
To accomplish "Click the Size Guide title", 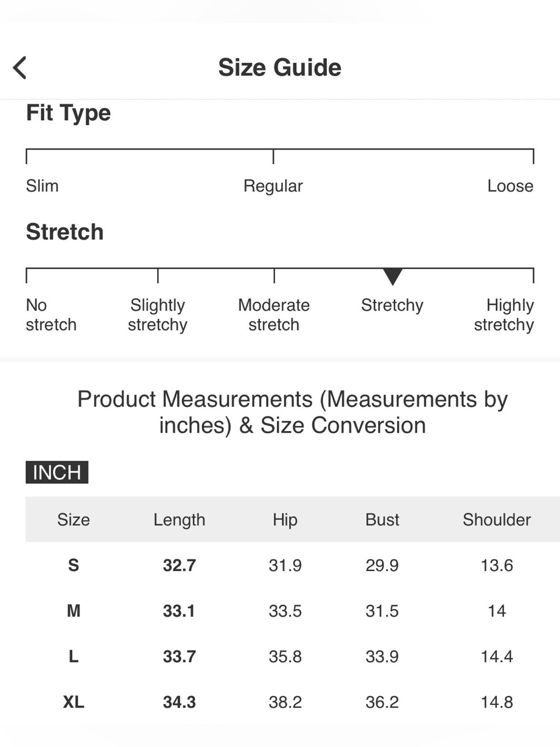I will (279, 67).
